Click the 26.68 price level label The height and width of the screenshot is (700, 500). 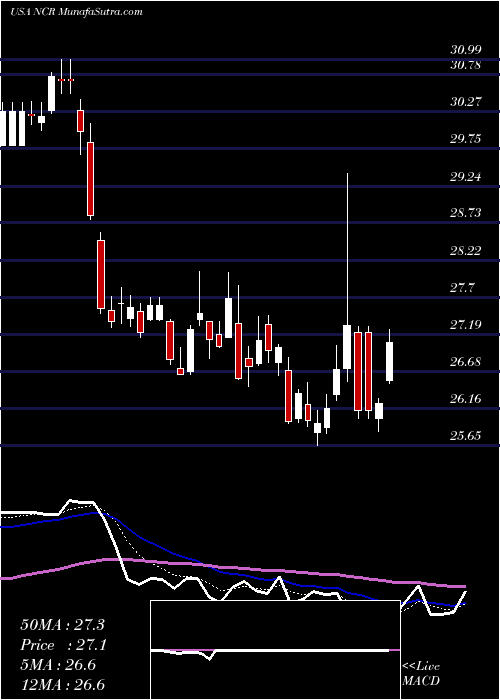point(466,362)
